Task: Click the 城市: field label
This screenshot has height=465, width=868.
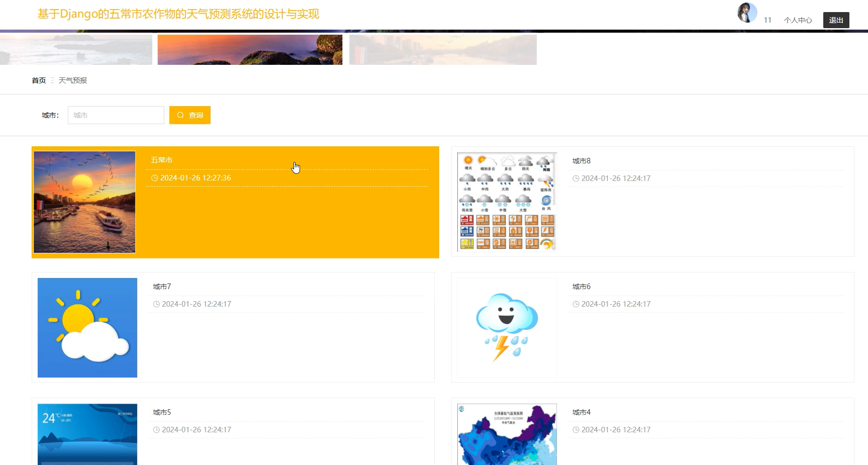Action: point(50,115)
